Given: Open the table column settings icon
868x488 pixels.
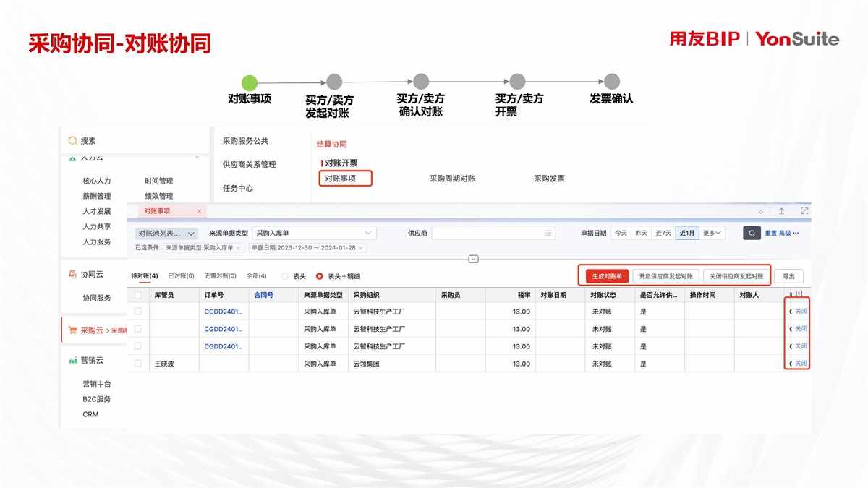Looking at the screenshot, I should [x=800, y=295].
